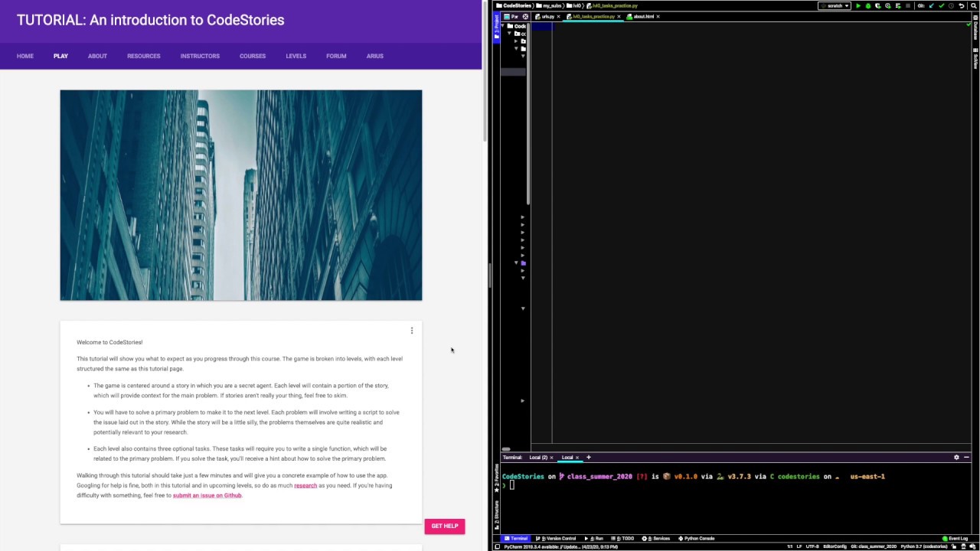Open the TODO tool window
This screenshot has height=551, width=980.
pos(622,538)
